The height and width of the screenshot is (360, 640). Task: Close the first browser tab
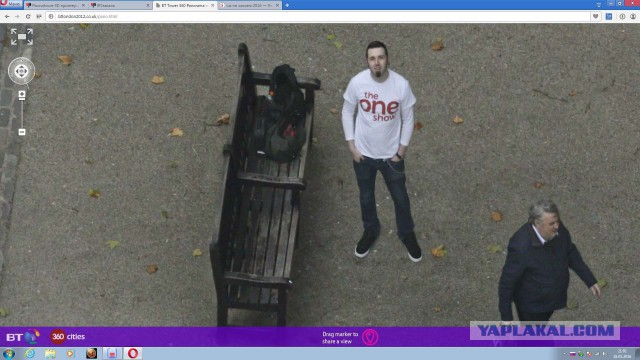pos(83,5)
